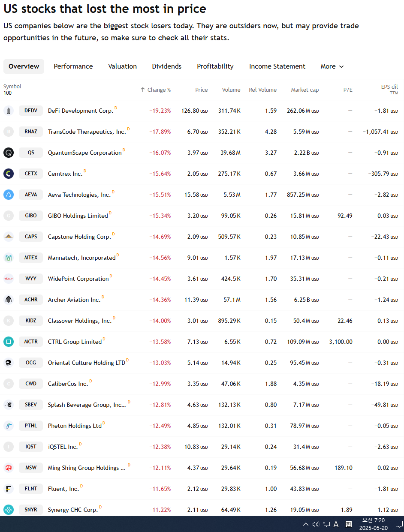Open the Income Statement tab
The height and width of the screenshot is (532, 404).
[277, 66]
